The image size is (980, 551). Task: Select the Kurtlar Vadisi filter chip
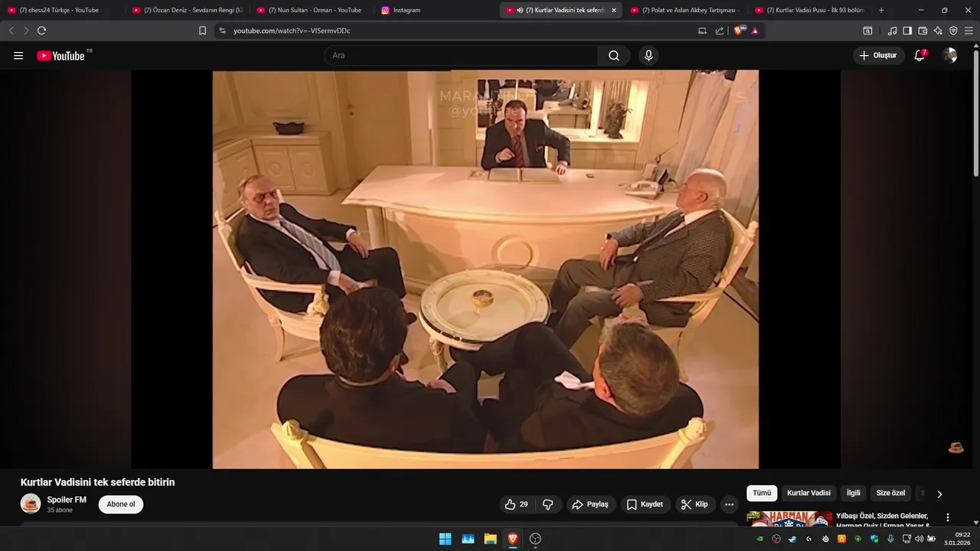pos(808,494)
